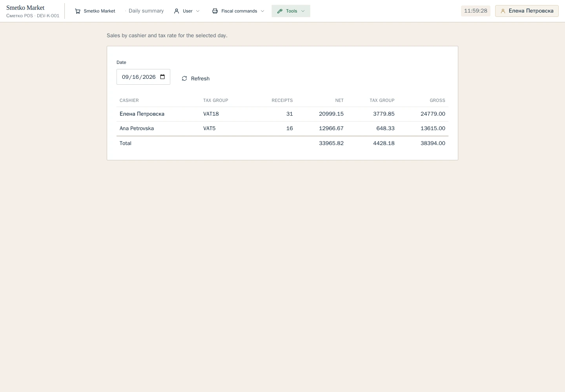Click net value 12966.67
565x392 pixels.
pos(331,129)
